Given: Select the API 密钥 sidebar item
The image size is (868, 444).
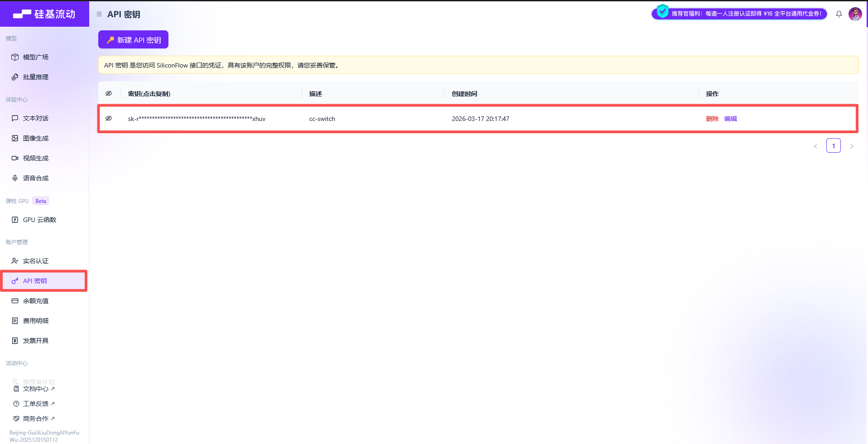Looking at the screenshot, I should pos(44,281).
